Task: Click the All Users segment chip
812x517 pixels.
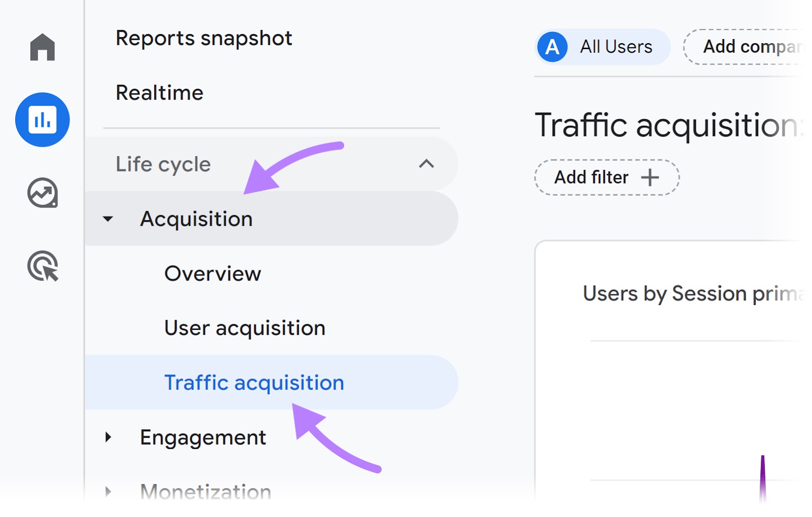Action: pos(602,47)
